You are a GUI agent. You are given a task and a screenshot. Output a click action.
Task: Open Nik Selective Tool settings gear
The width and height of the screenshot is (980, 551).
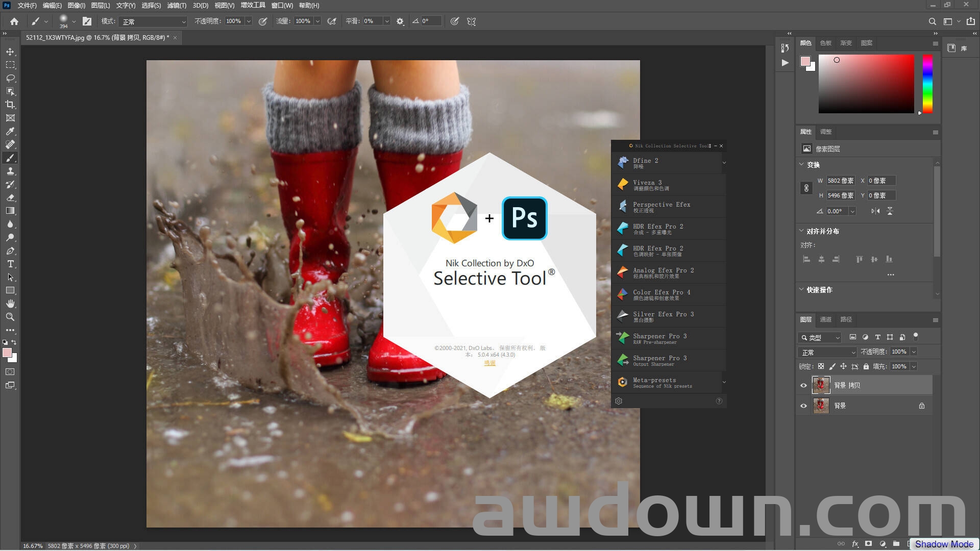pyautogui.click(x=619, y=401)
